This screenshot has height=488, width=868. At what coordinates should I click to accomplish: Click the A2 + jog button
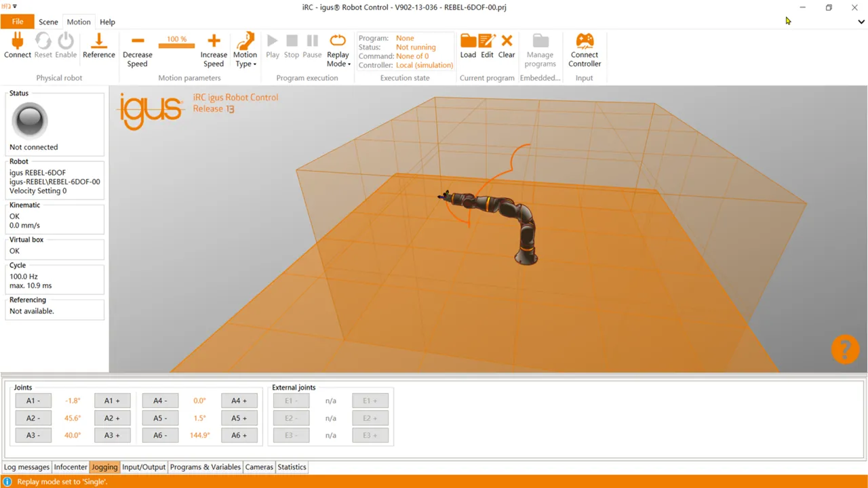pyautogui.click(x=112, y=418)
